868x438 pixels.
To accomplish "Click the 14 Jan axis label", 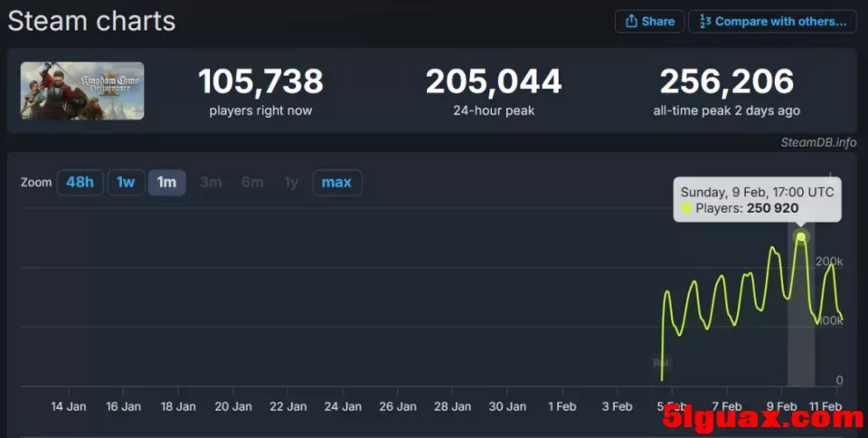I will [x=69, y=406].
